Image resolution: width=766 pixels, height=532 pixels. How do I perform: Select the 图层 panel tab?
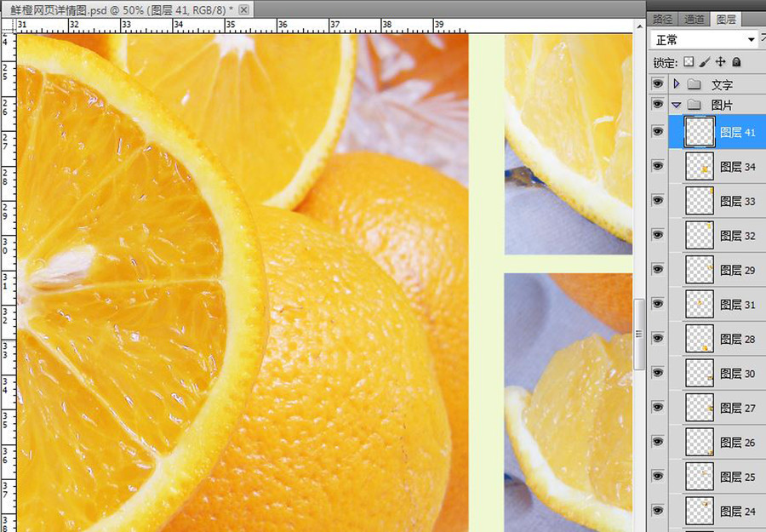coord(726,19)
